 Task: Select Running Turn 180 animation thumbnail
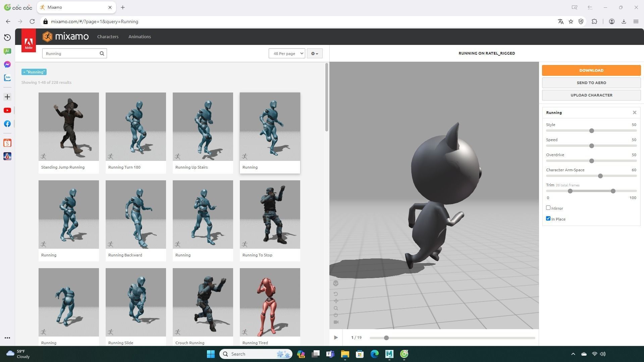click(136, 127)
